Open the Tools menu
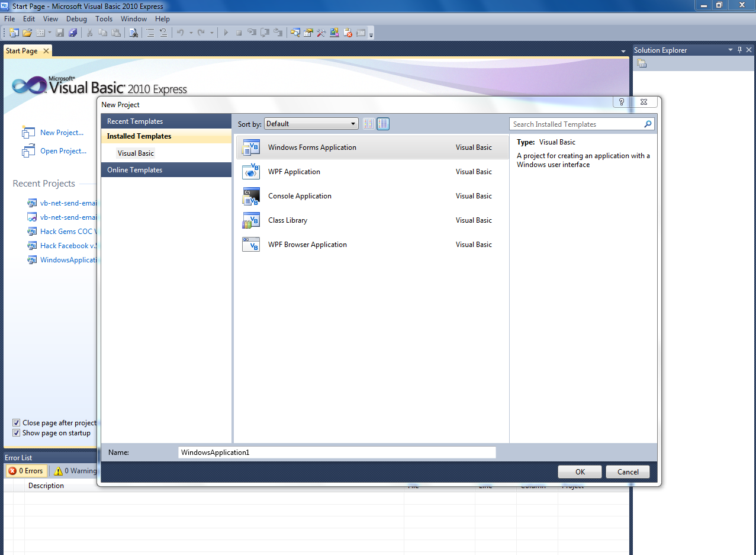 point(104,19)
